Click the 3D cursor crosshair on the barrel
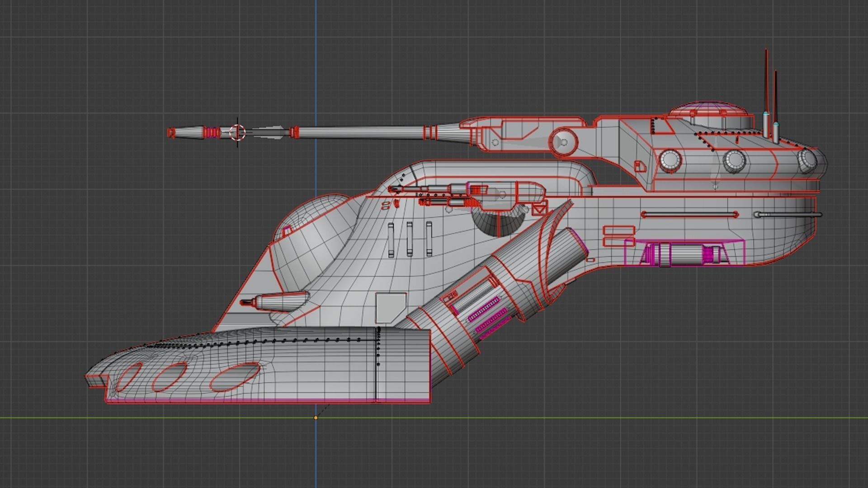This screenshot has width=868, height=488. coord(237,132)
